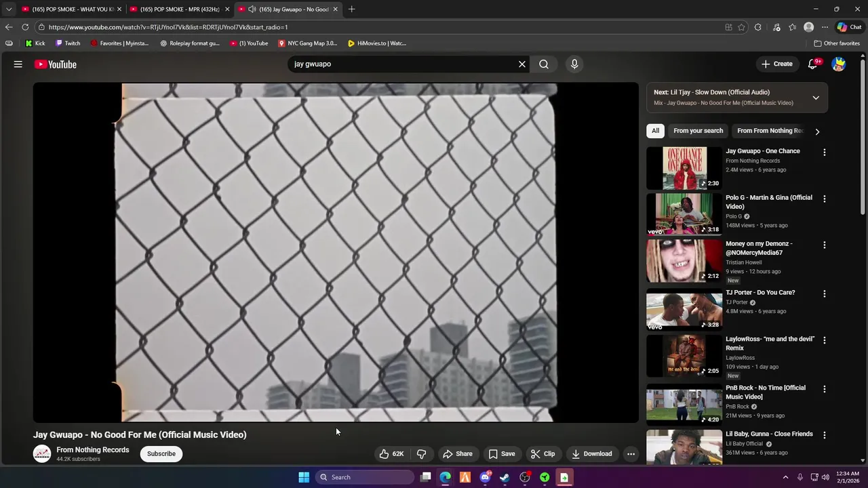Share the Jay Gwuapo video
This screenshot has height=488, width=868.
pyautogui.click(x=457, y=454)
